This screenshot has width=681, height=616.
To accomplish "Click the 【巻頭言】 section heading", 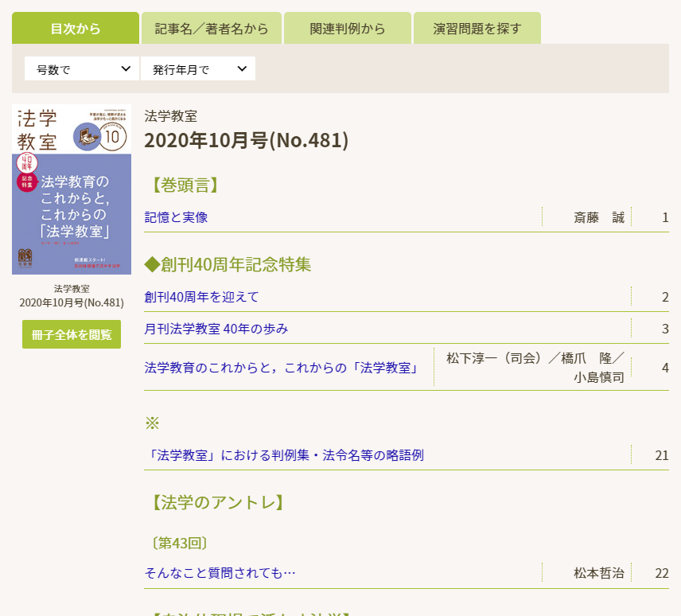I will (185, 185).
